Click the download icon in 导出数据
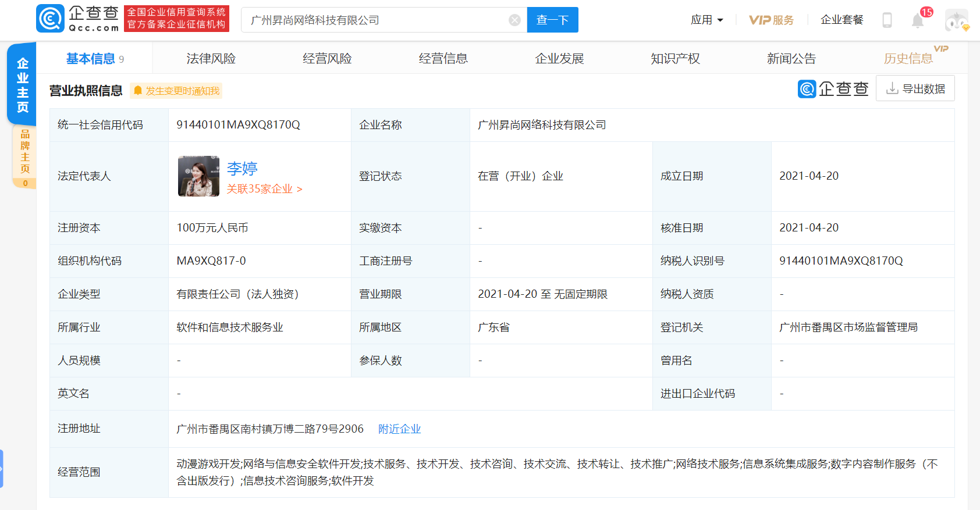 click(892, 88)
